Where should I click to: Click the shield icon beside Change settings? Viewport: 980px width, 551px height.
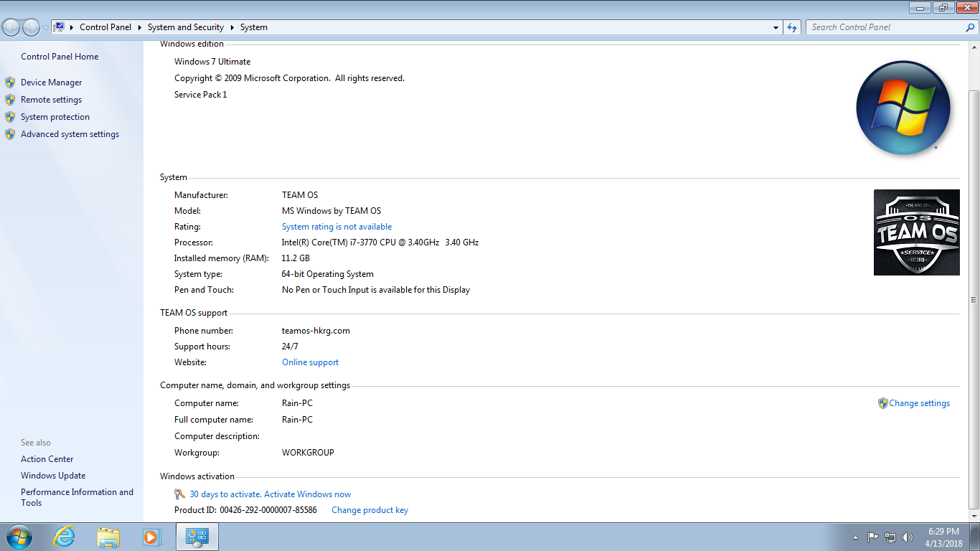[882, 403]
